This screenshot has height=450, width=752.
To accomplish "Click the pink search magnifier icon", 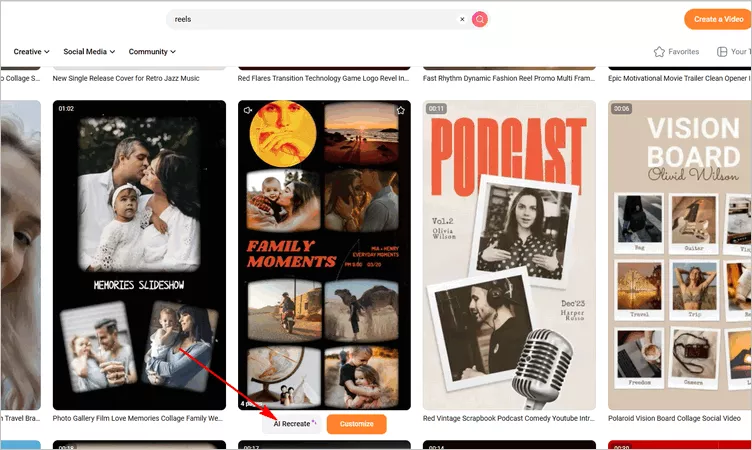I will pyautogui.click(x=480, y=19).
